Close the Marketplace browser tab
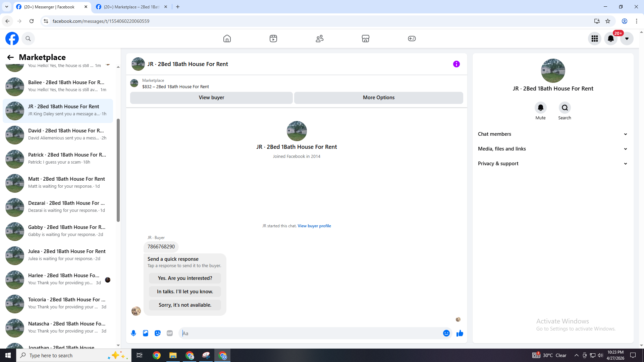The image size is (644, 362). [166, 7]
